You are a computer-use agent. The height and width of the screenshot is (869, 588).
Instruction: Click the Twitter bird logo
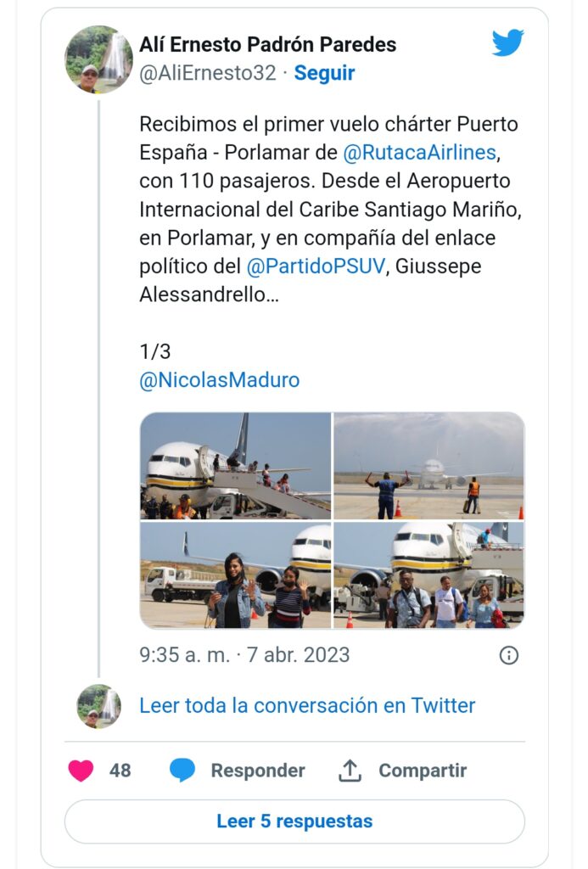click(x=507, y=42)
